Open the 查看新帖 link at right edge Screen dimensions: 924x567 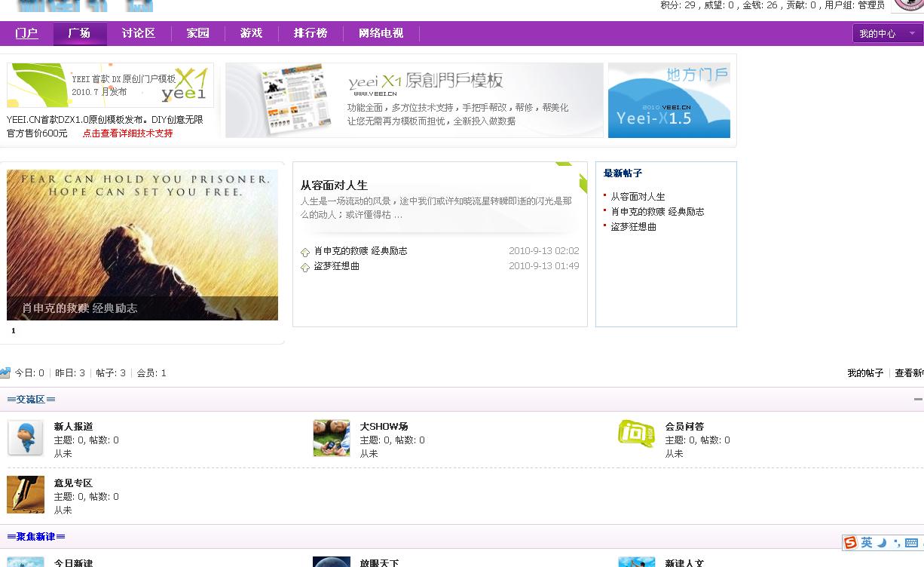909,373
